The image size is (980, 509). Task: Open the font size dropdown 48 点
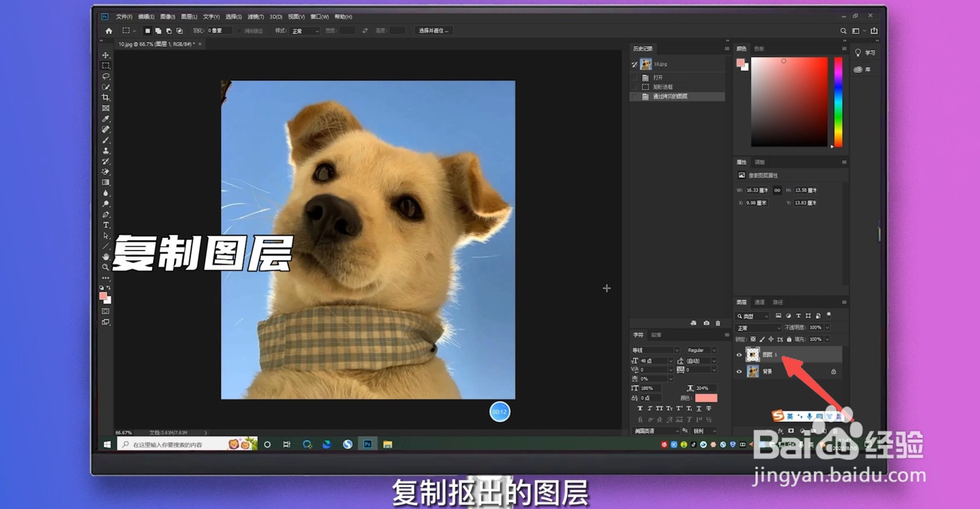pos(656,361)
